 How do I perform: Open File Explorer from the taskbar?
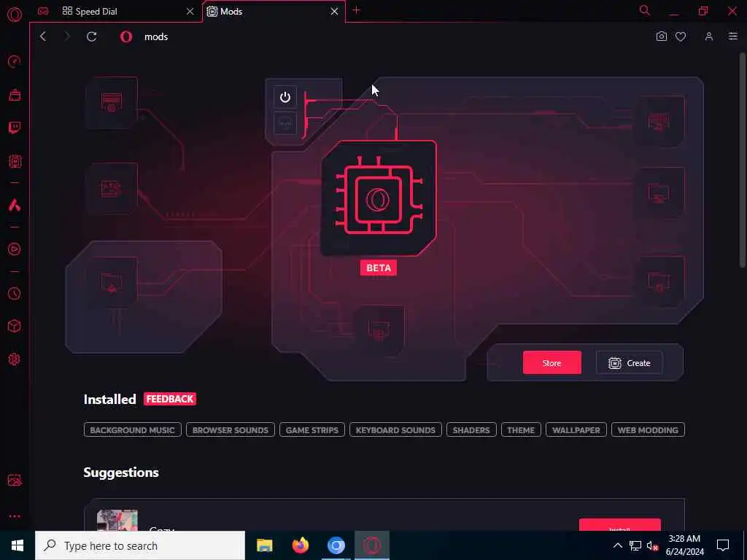pyautogui.click(x=264, y=545)
